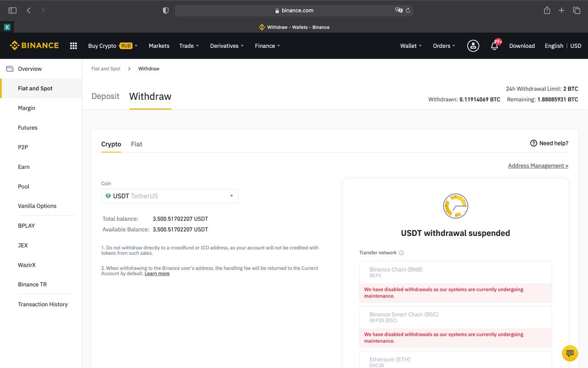Select the Crypto tab

[111, 144]
